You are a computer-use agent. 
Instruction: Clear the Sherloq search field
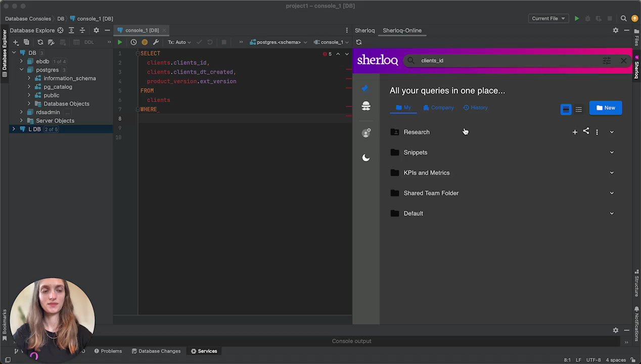point(624,61)
